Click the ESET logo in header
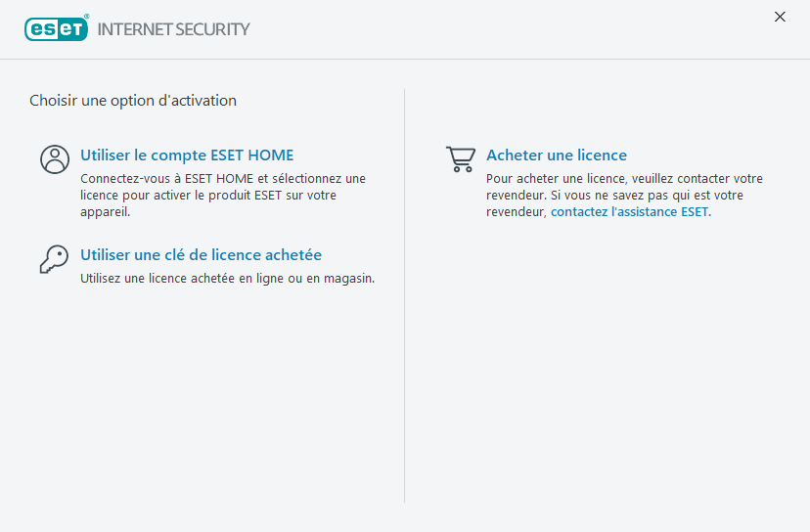 point(56,28)
